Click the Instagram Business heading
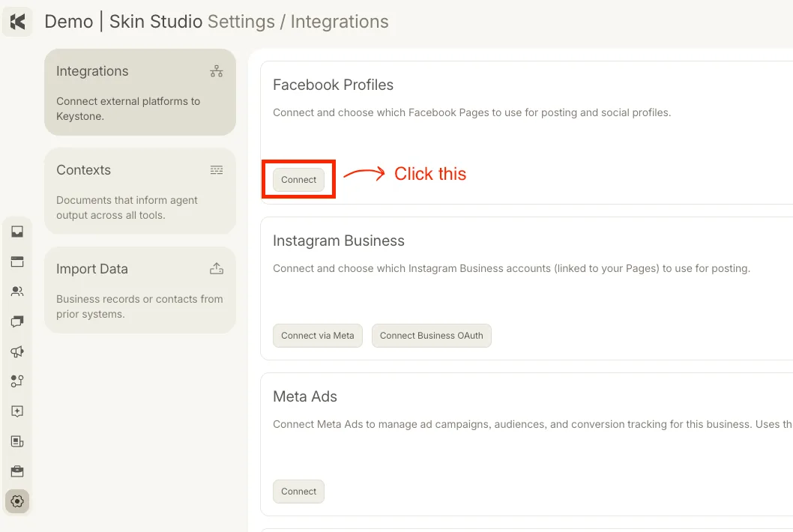This screenshot has width=793, height=532. pos(338,241)
